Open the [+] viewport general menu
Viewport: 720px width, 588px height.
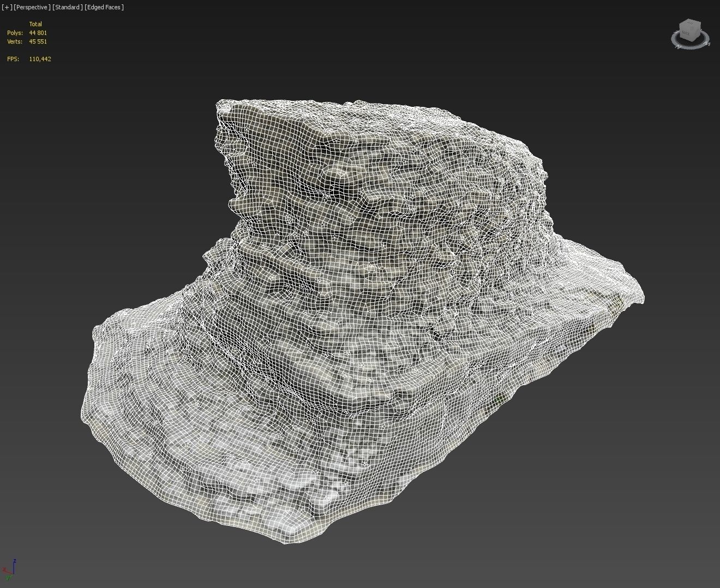7,7
